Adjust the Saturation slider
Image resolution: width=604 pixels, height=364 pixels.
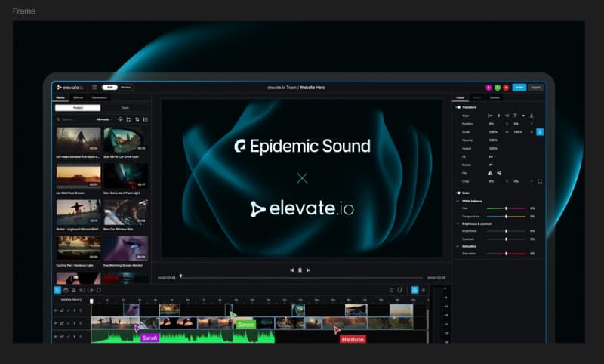[x=506, y=254]
